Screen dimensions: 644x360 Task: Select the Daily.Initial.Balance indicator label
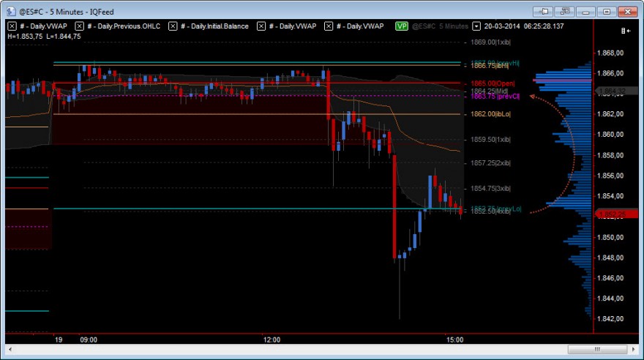(214, 26)
